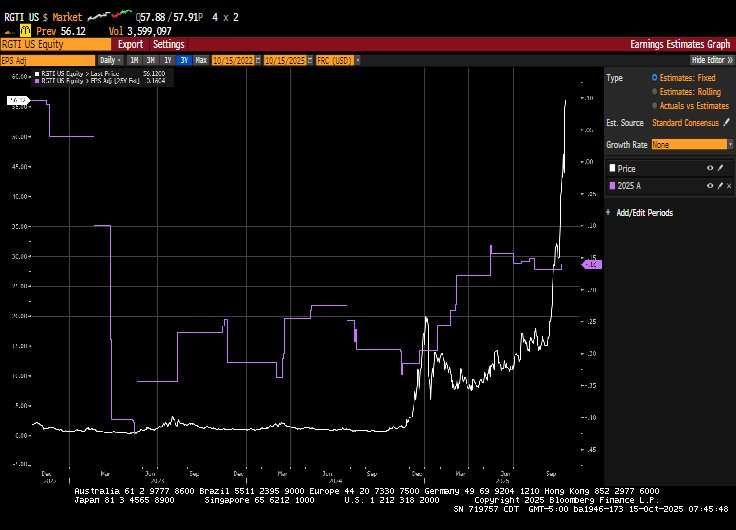Click the EPS Adj field input box
Viewport: 736px width, 530px height.
pyautogui.click(x=47, y=60)
